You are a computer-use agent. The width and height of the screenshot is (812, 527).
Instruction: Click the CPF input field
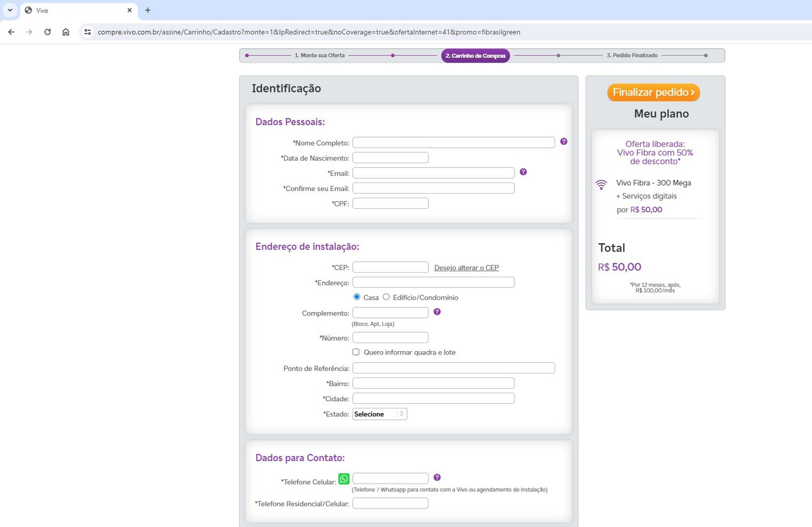(x=391, y=203)
